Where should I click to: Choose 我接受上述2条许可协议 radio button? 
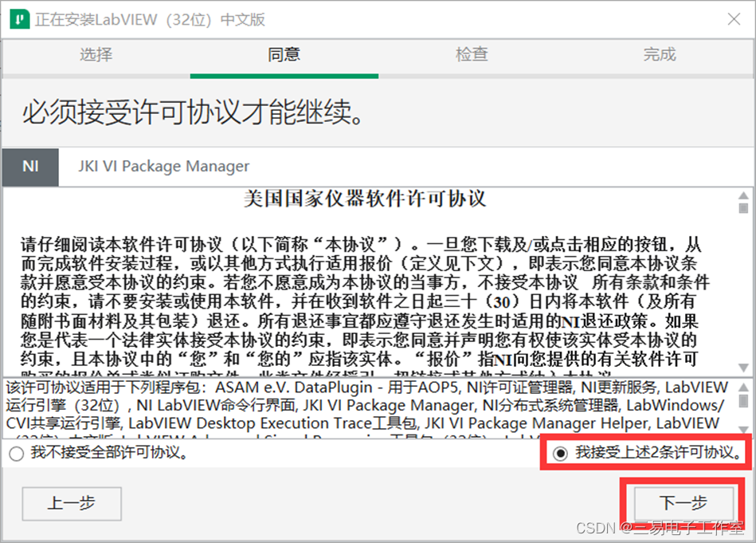(560, 453)
